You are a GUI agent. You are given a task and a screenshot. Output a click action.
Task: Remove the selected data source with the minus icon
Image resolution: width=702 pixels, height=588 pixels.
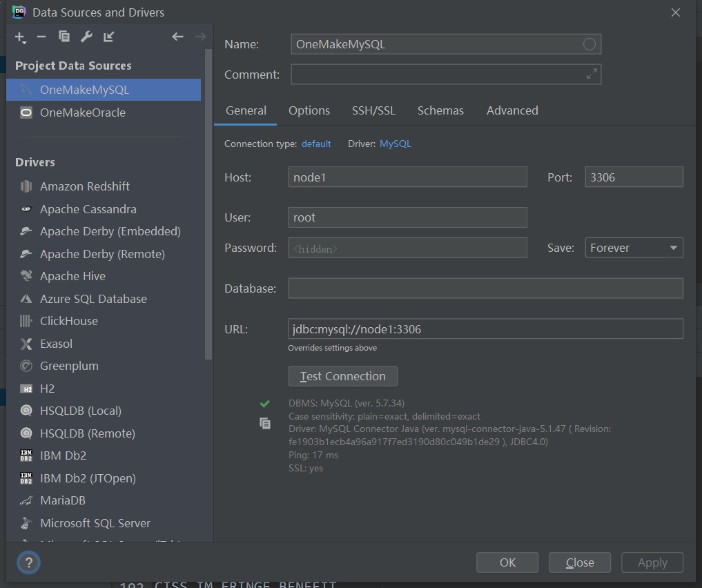click(41, 37)
